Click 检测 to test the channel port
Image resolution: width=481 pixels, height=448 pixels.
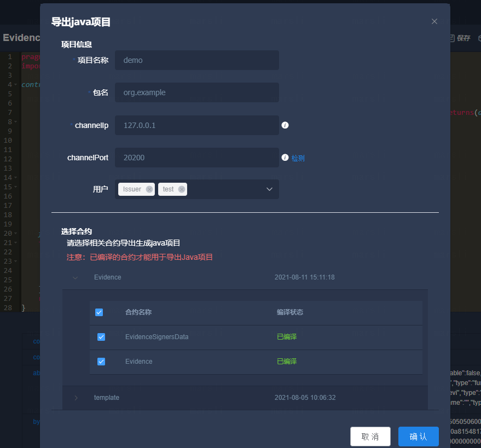click(x=297, y=158)
